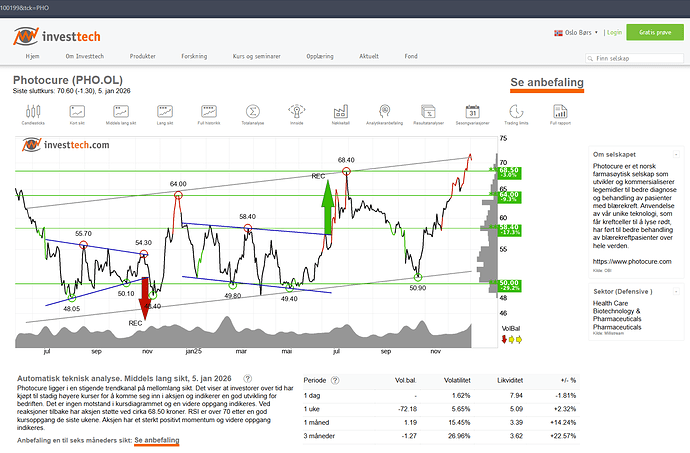
Task: Open the Innside trading icon
Action: tap(296, 113)
